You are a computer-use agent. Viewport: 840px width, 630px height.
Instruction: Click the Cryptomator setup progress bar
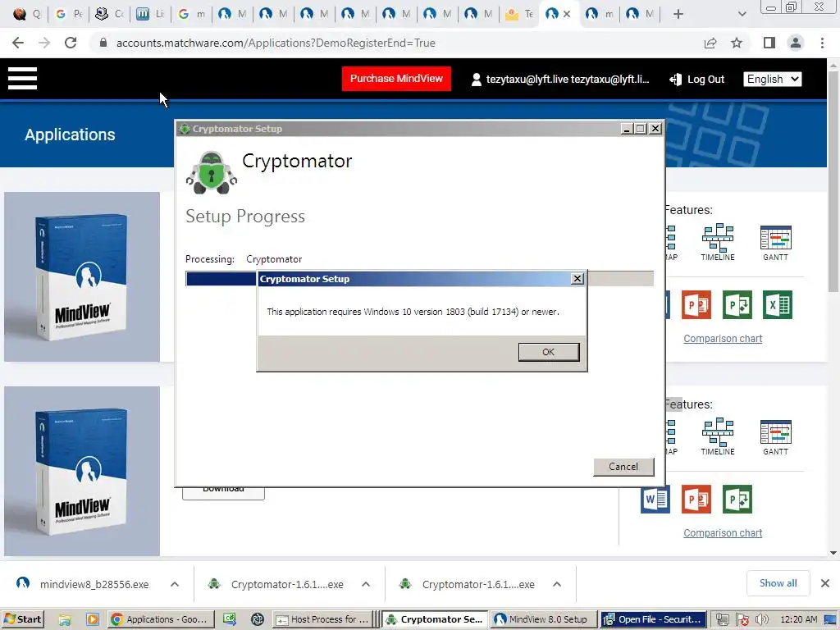(419, 279)
